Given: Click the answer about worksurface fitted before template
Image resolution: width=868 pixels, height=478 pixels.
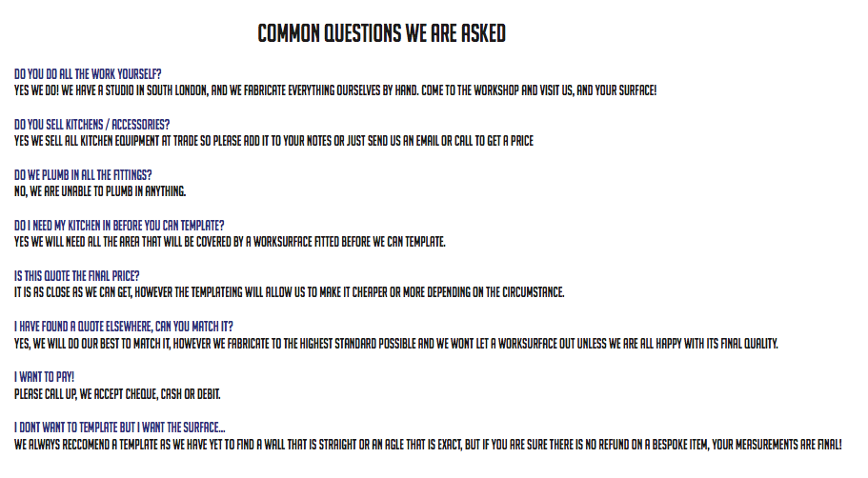Looking at the screenshot, I should 230,242.
